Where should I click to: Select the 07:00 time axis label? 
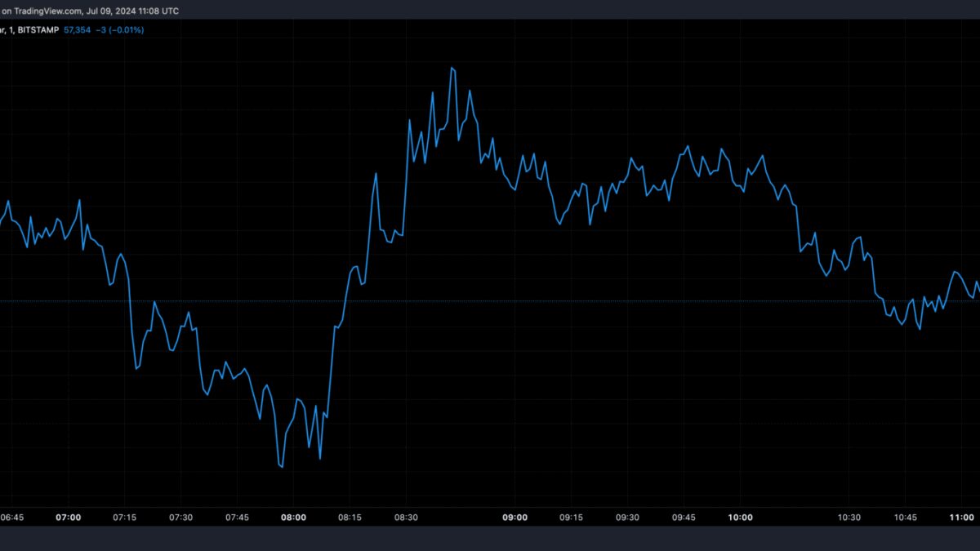pyautogui.click(x=68, y=518)
